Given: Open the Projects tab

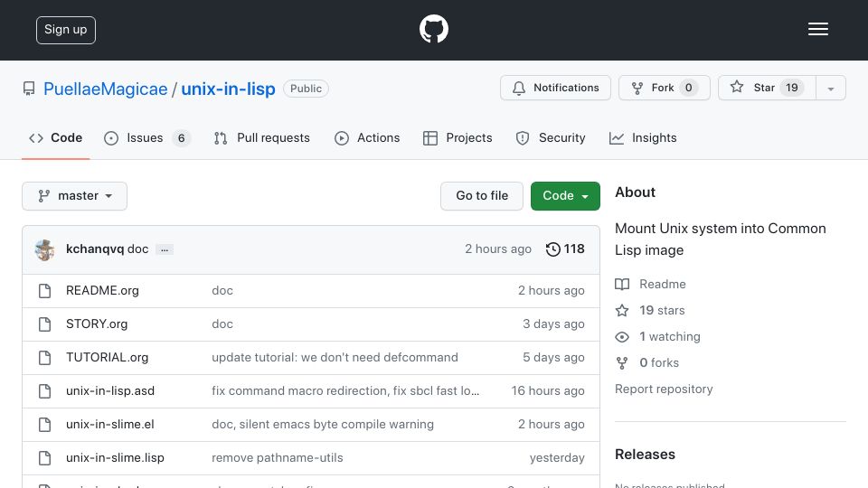Looking at the screenshot, I should 458,137.
